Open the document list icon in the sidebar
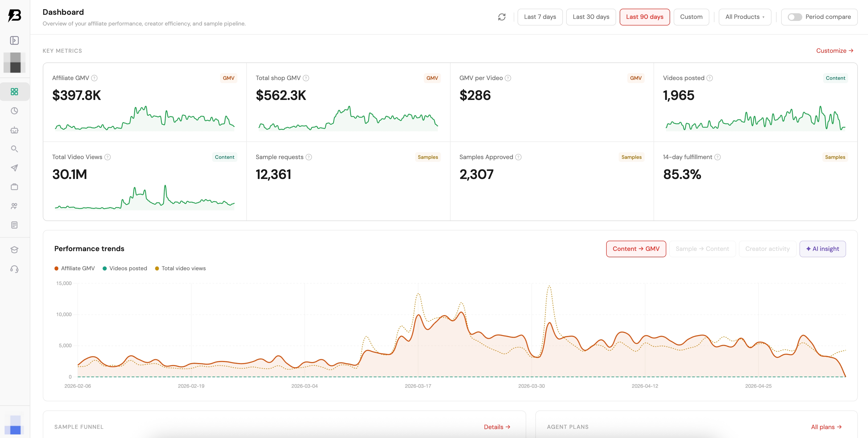Screen dimensions: 868x438 (14, 225)
